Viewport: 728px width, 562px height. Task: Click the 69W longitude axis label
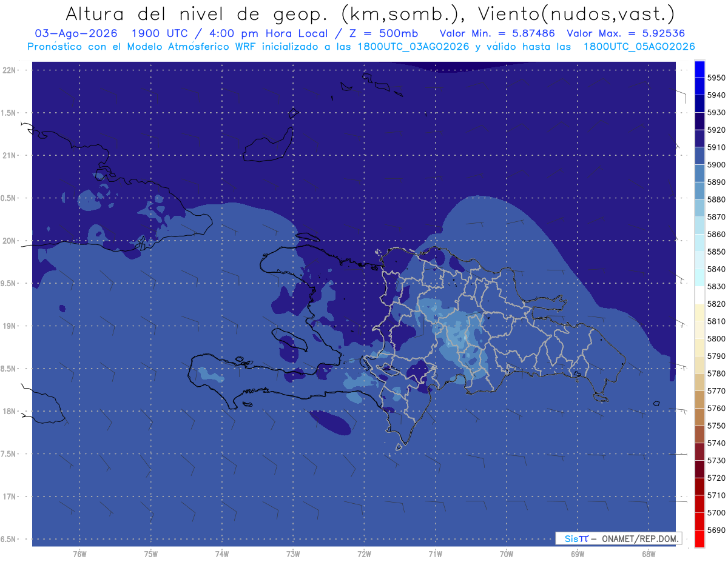(x=578, y=553)
